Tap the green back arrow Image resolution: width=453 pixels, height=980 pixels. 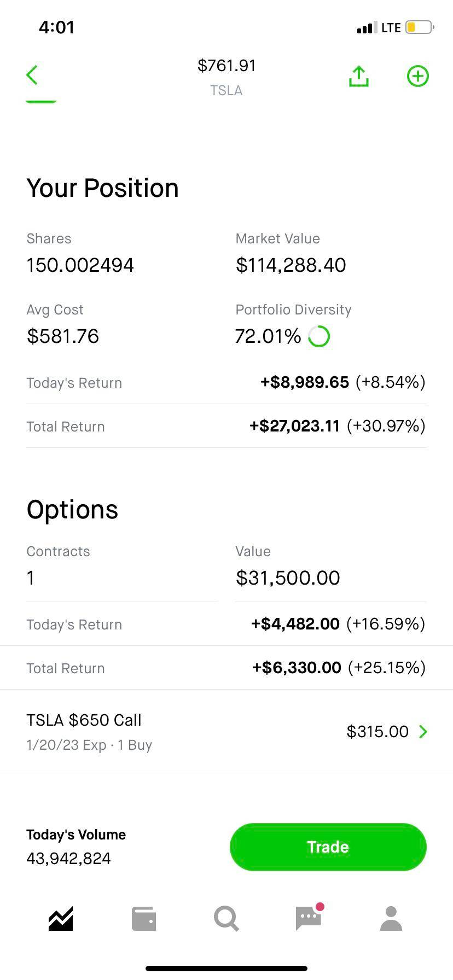pyautogui.click(x=32, y=75)
